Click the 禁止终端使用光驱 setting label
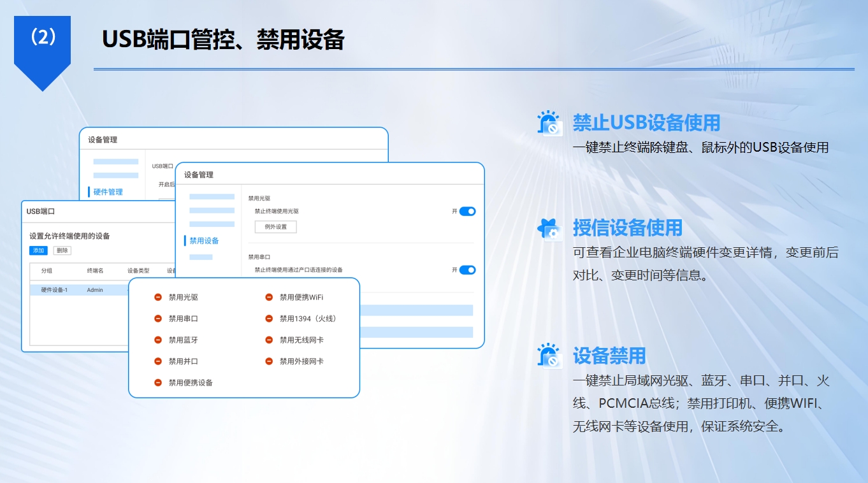This screenshot has width=868, height=483. tap(277, 212)
